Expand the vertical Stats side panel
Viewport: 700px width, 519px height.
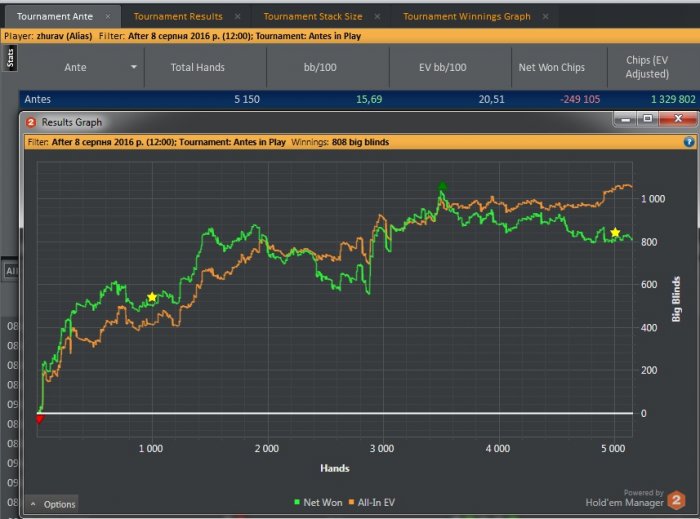coord(10,59)
